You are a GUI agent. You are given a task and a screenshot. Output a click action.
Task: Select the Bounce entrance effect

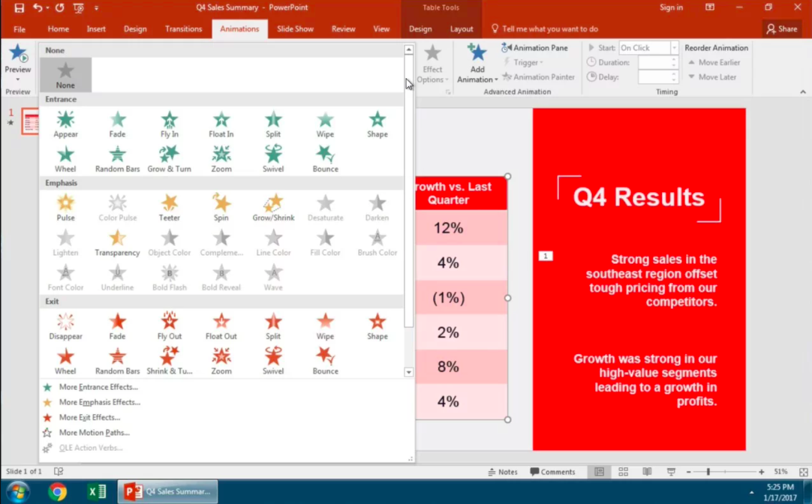(325, 158)
